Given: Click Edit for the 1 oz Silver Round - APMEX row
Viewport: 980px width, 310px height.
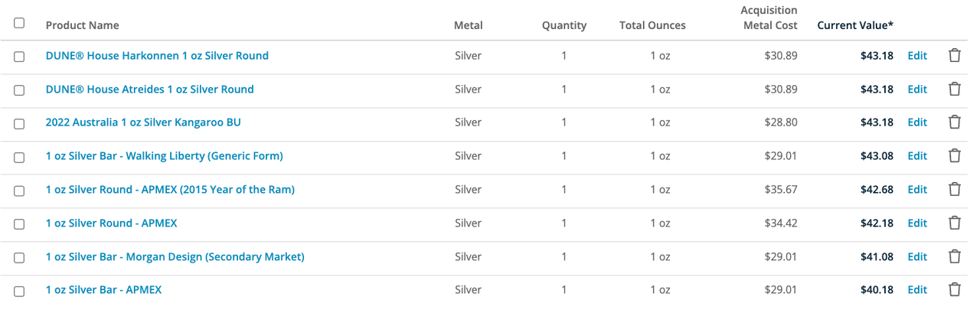Looking at the screenshot, I should coord(917,224).
